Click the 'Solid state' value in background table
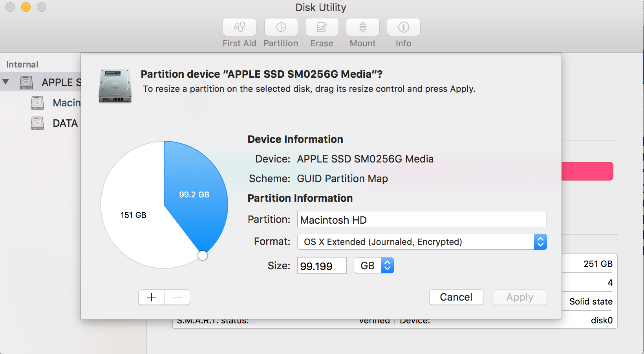This screenshot has width=644, height=354. click(x=591, y=301)
